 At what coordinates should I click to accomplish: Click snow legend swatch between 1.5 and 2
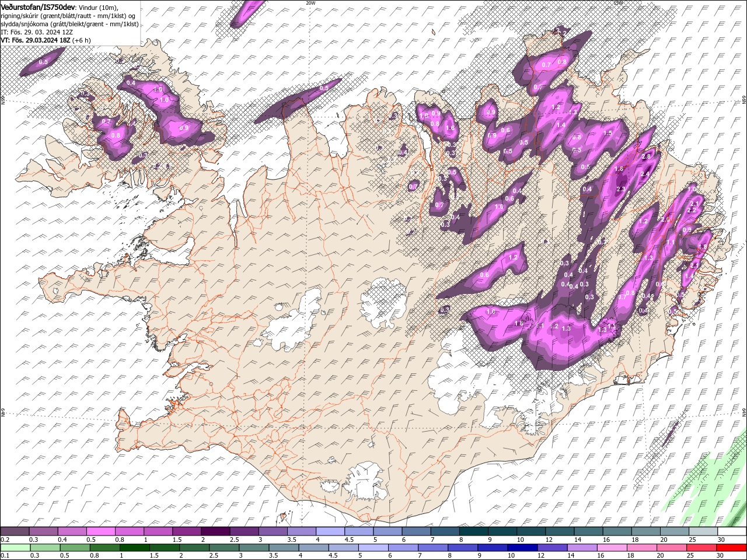(x=186, y=531)
